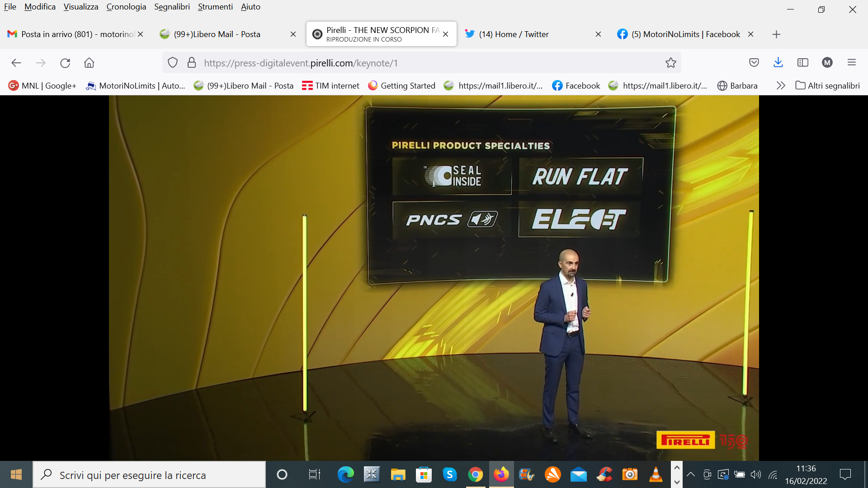Toggle the Firefox sidebar view icon
This screenshot has height=488, width=868.
803,63
